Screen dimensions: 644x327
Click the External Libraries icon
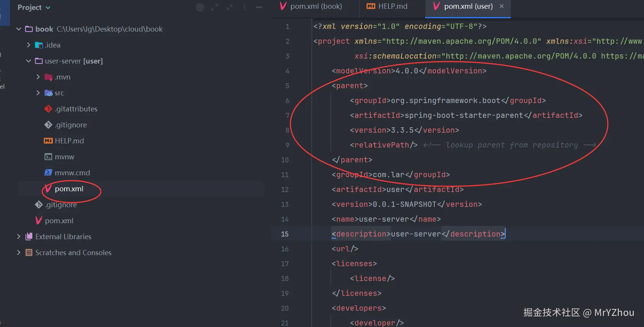[29, 237]
